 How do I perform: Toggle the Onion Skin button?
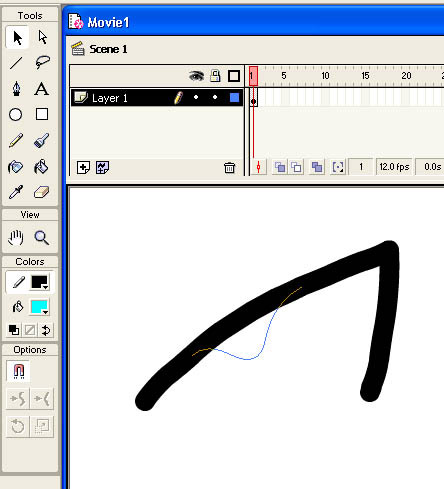[280, 167]
